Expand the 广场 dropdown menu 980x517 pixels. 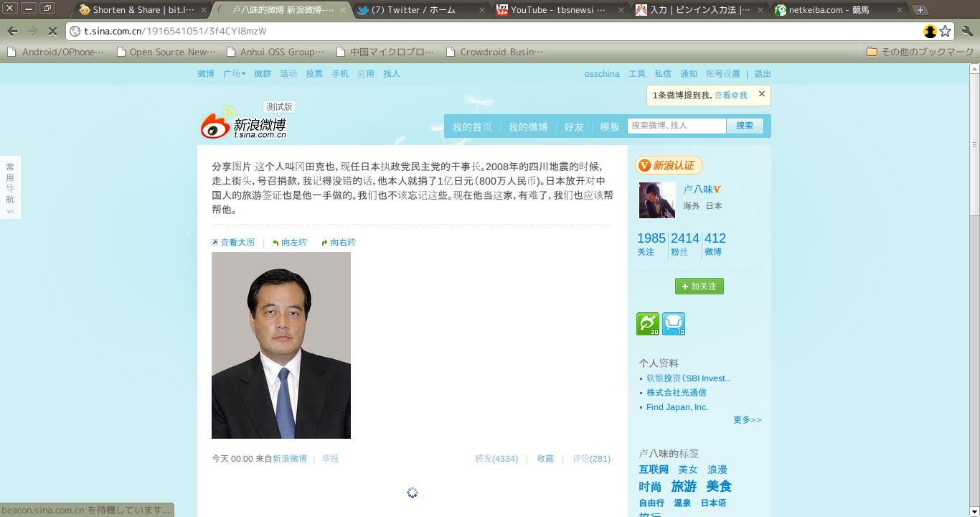234,74
